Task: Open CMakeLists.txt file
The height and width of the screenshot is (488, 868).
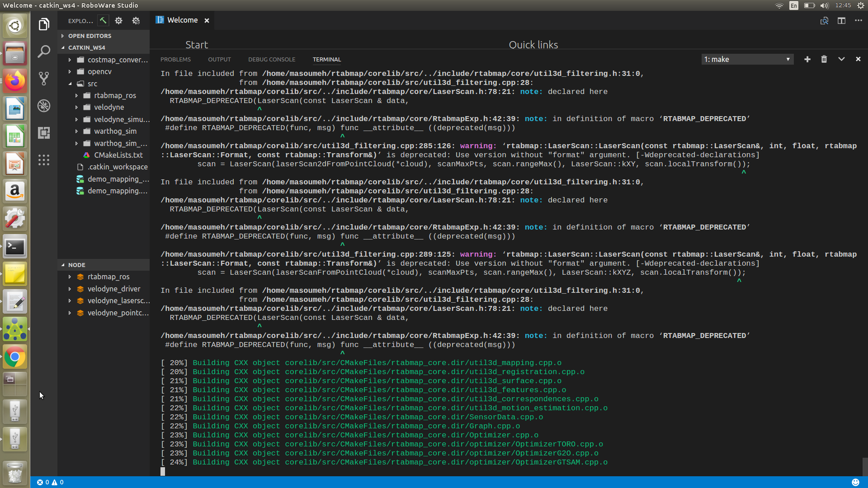Action: [x=118, y=155]
